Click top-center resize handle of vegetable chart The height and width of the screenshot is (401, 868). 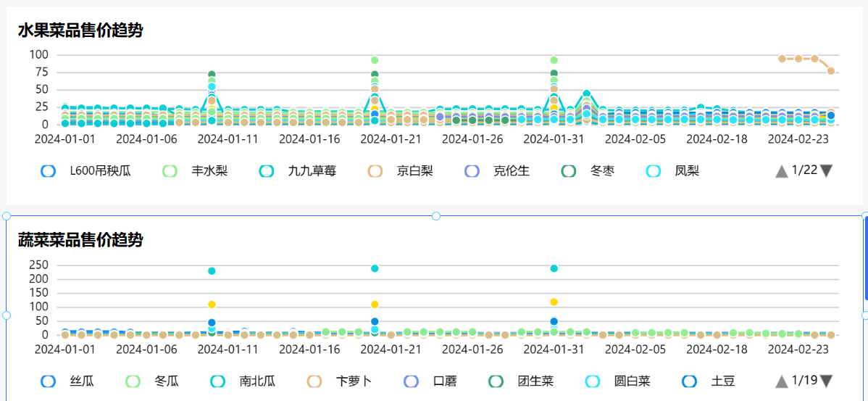tap(436, 216)
